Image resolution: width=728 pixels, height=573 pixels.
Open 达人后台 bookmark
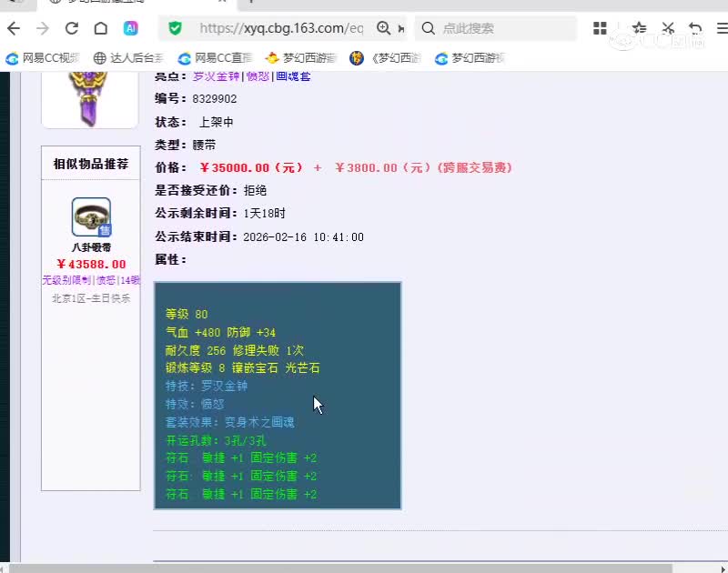[x=128, y=58]
